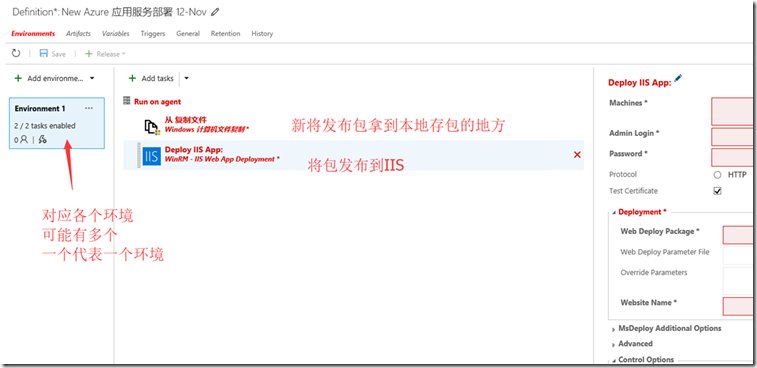Click the approvers person icon in Environment 1
Image resolution: width=757 pixels, height=368 pixels.
pyautogui.click(x=24, y=140)
